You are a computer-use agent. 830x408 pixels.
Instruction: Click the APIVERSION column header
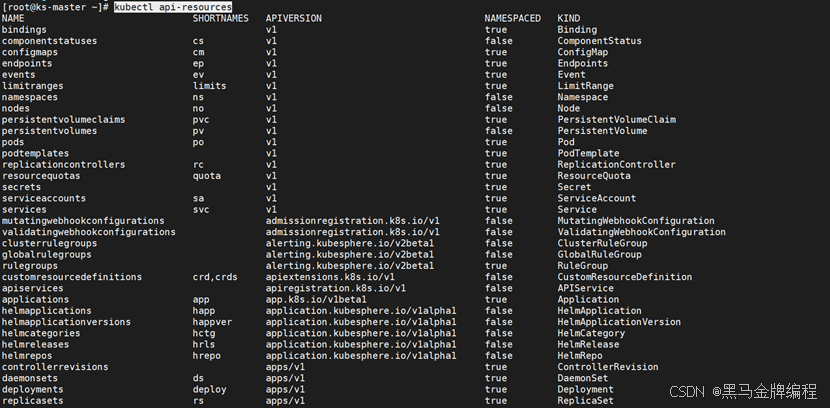pyautogui.click(x=293, y=19)
